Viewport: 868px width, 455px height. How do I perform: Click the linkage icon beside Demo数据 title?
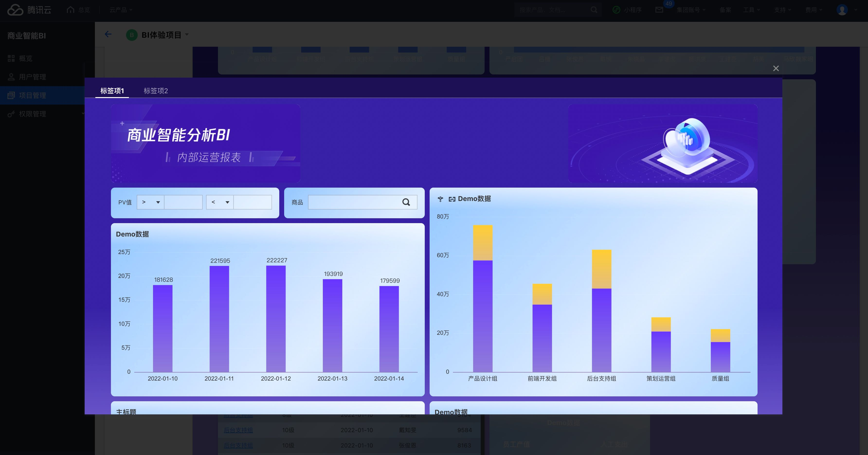pos(452,199)
